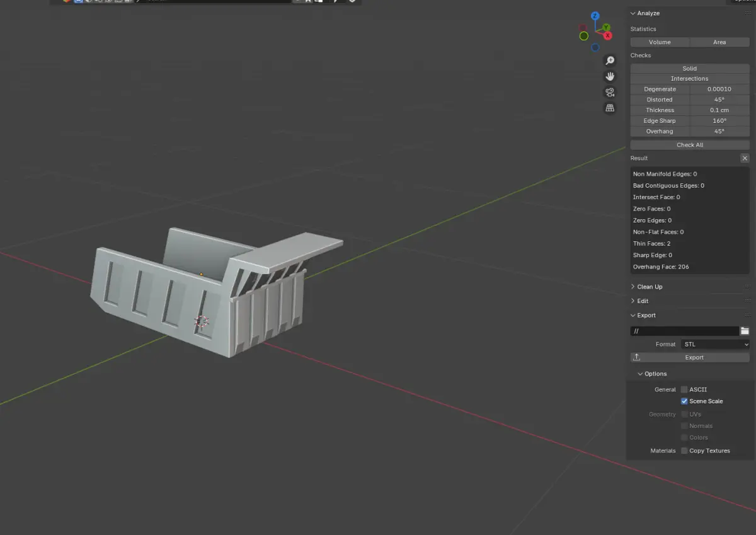
Task: Switch perspective/orthographic with the grid icon
Action: coord(610,108)
